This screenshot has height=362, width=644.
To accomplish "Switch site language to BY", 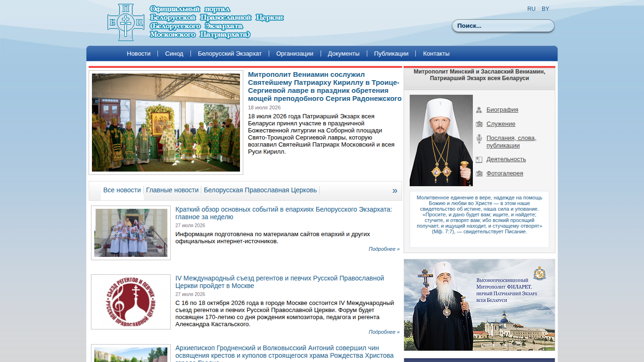I will point(545,9).
